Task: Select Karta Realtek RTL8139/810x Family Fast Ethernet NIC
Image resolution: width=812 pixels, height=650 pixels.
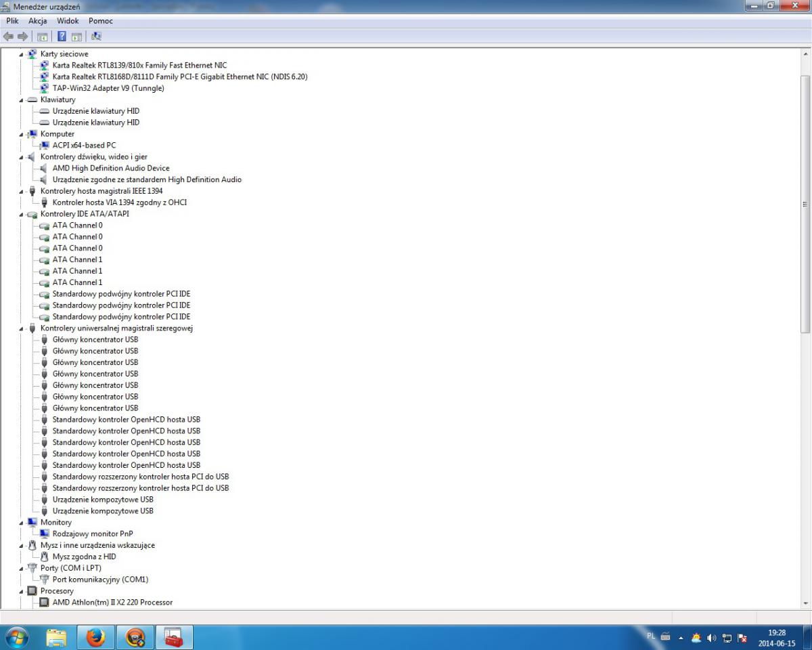Action: click(x=140, y=66)
